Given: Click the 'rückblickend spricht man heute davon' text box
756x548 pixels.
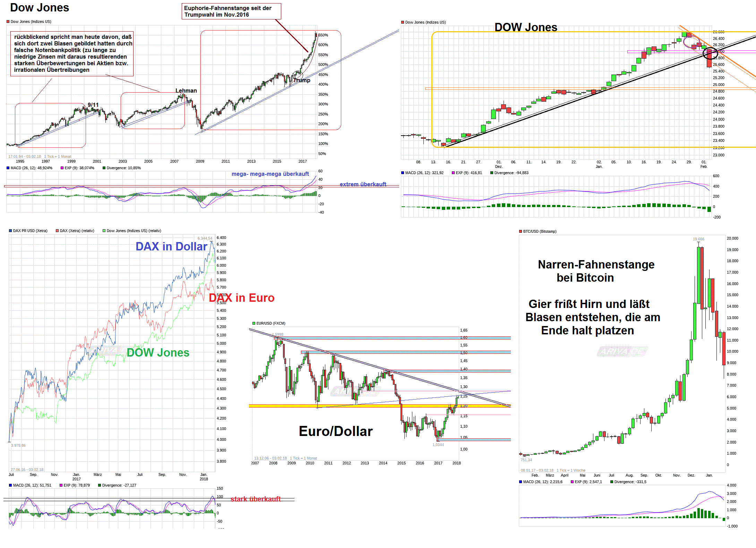Looking at the screenshot, I should [72, 53].
